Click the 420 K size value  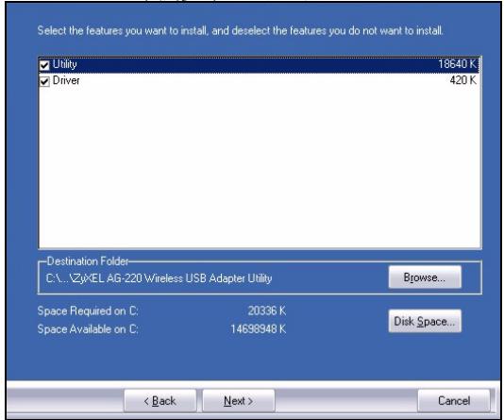pyautogui.click(x=462, y=80)
